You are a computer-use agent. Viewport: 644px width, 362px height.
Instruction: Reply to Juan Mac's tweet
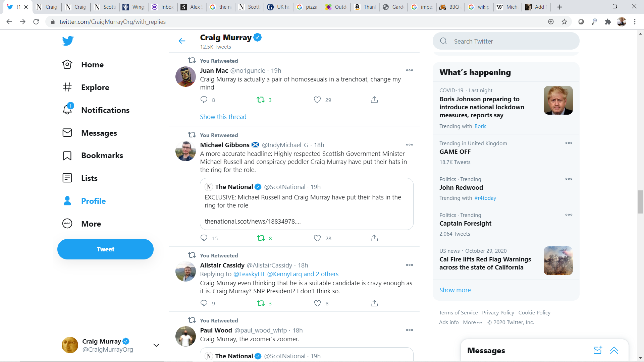point(204,100)
